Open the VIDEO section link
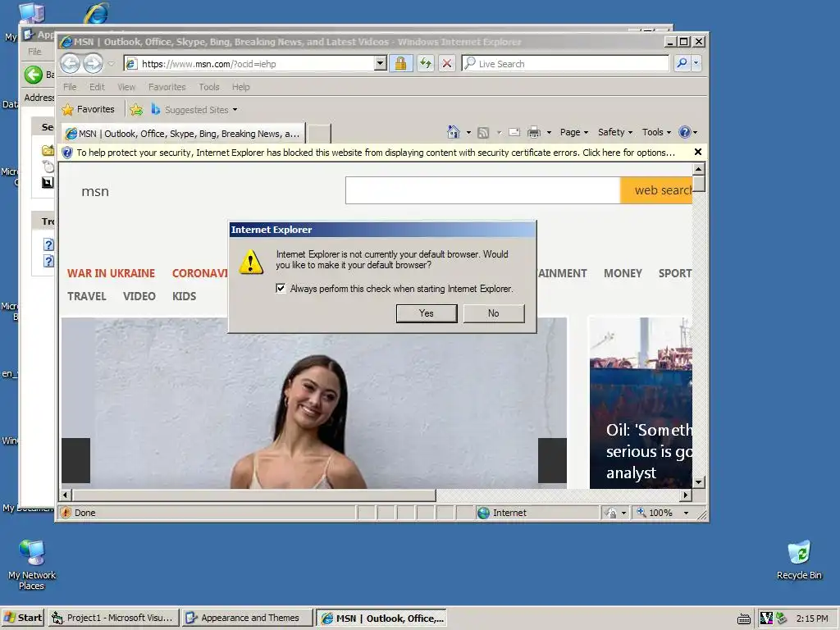This screenshot has width=840, height=630. click(x=139, y=296)
